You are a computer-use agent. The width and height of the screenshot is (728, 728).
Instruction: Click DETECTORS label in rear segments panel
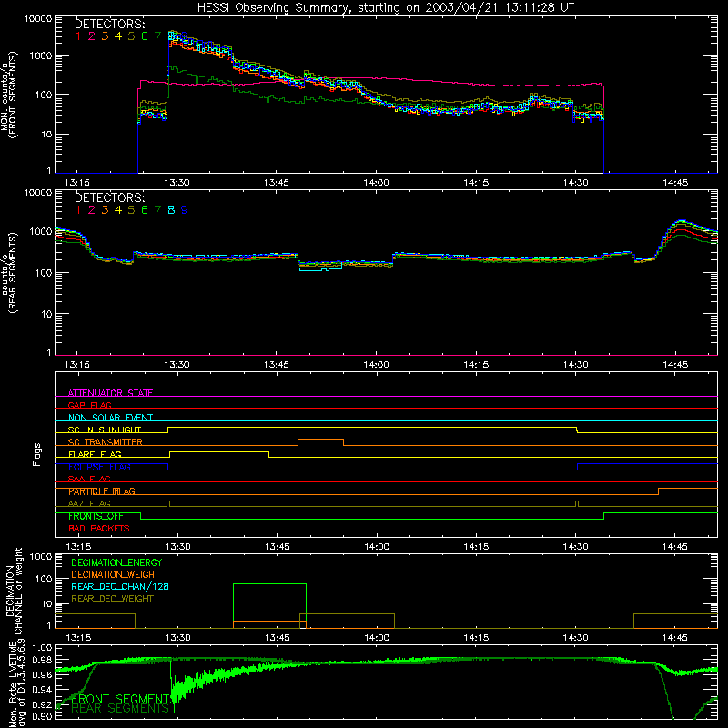pos(109,197)
